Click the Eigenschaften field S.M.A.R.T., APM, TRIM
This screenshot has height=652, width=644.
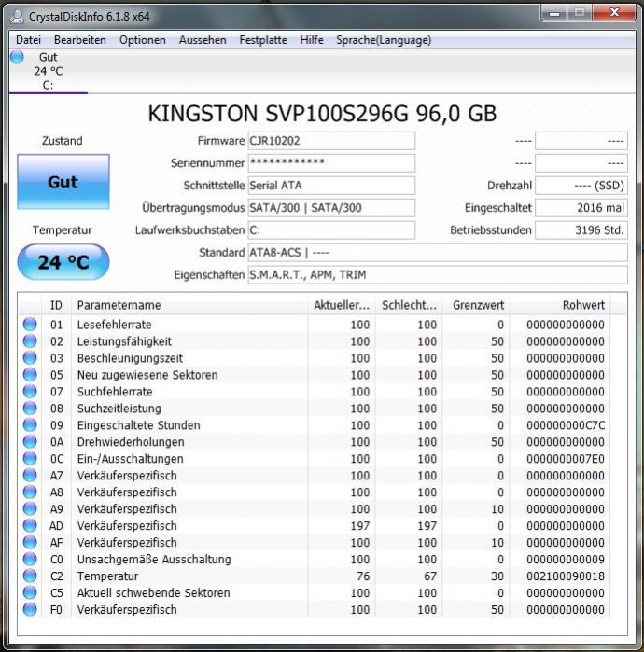coord(438,275)
